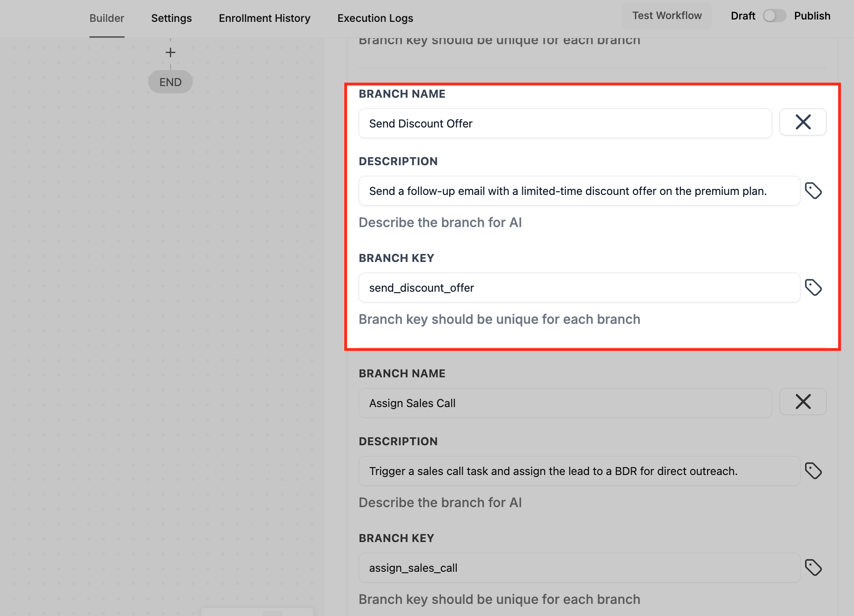Remove the Assign Sales Call branch
The width and height of the screenshot is (854, 616).
(x=803, y=402)
